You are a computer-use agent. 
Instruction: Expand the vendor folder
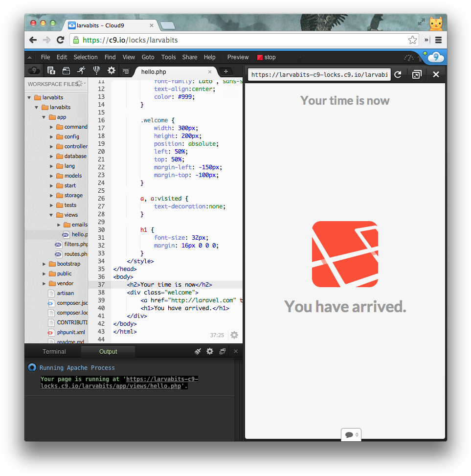[44, 284]
